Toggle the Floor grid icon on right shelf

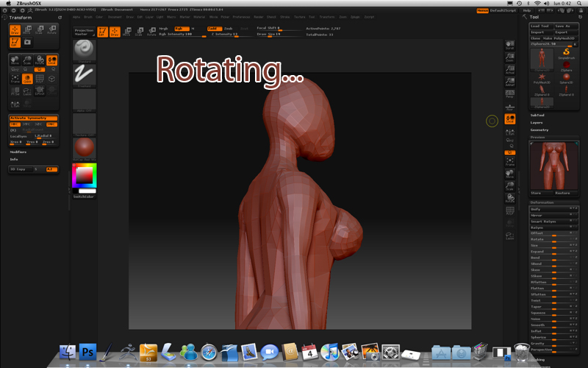coord(509,107)
